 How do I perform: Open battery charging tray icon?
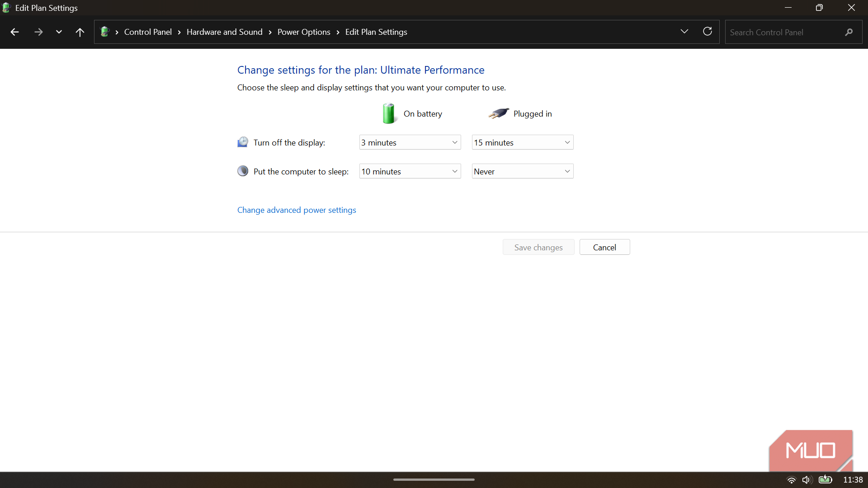(x=826, y=479)
